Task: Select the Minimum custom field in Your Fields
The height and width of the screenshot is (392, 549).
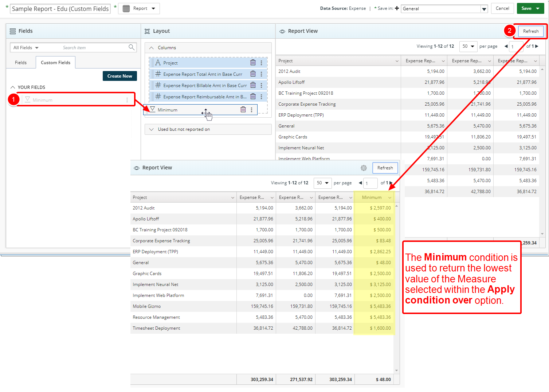Action: pyautogui.click(x=75, y=100)
